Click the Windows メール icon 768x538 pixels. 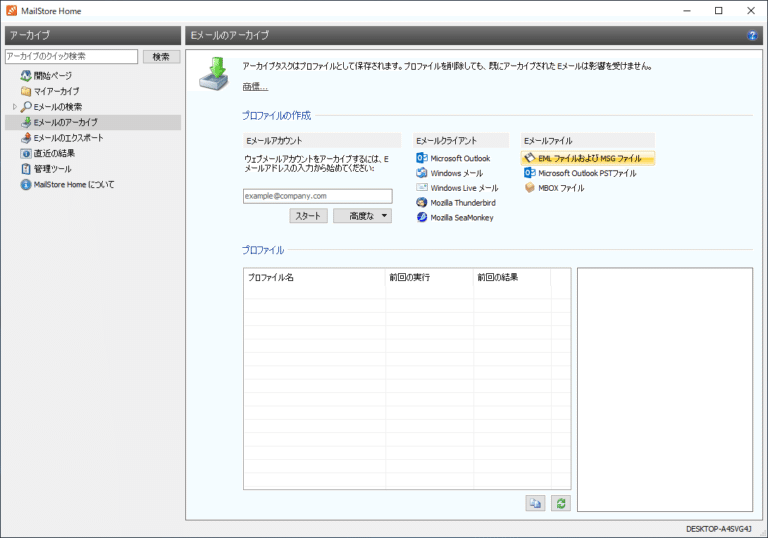422,173
